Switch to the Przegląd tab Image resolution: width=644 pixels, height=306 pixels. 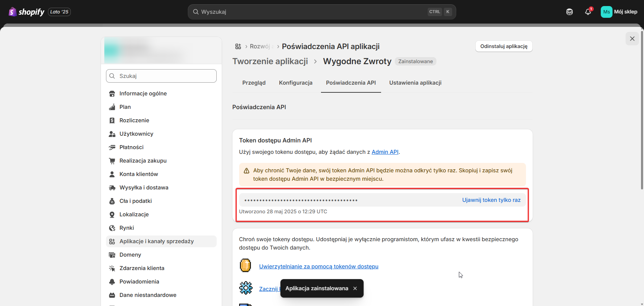(x=254, y=83)
